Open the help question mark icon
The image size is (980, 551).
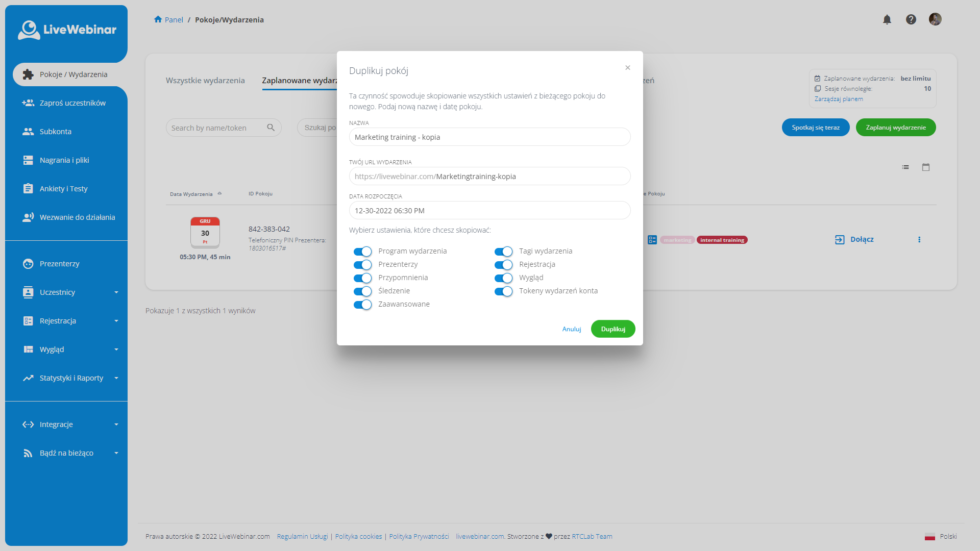tap(911, 19)
